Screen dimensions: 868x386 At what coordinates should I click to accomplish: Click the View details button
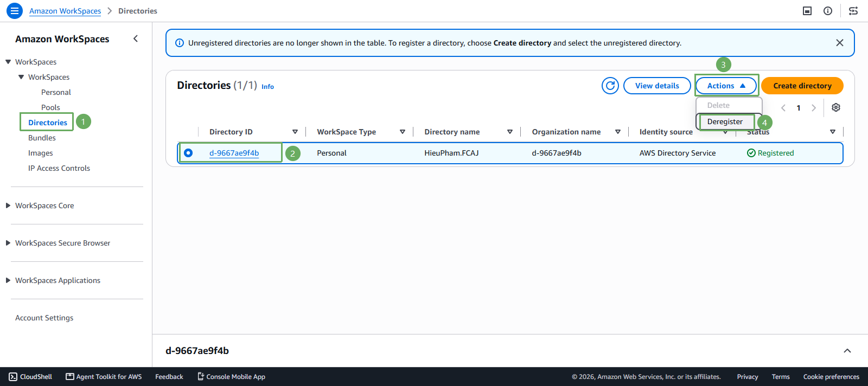(x=657, y=86)
